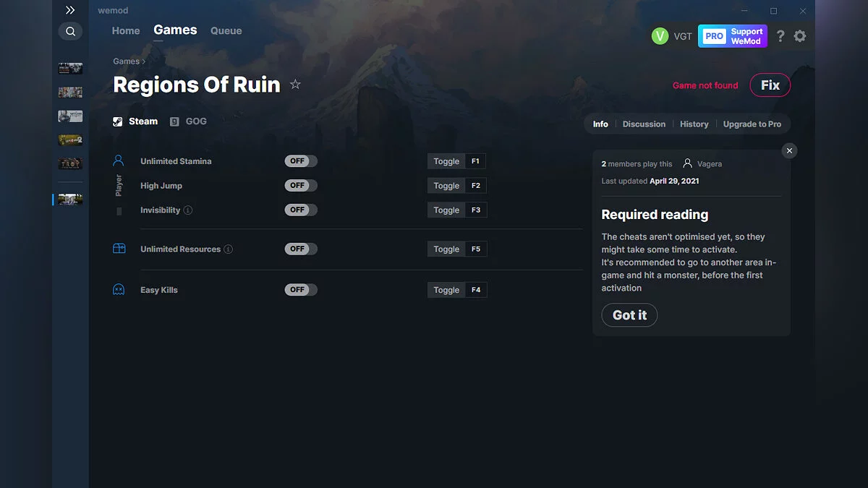
Task: Switch to the Queue tab
Action: (226, 31)
